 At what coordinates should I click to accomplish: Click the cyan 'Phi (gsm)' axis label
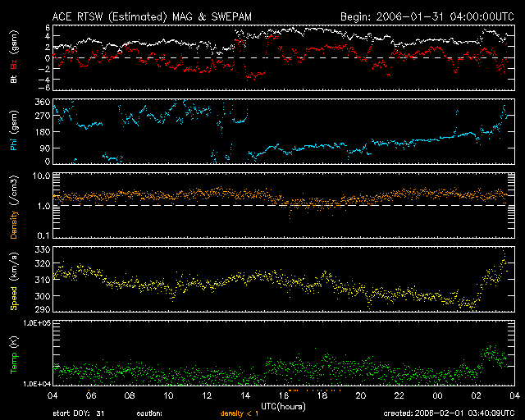point(14,130)
